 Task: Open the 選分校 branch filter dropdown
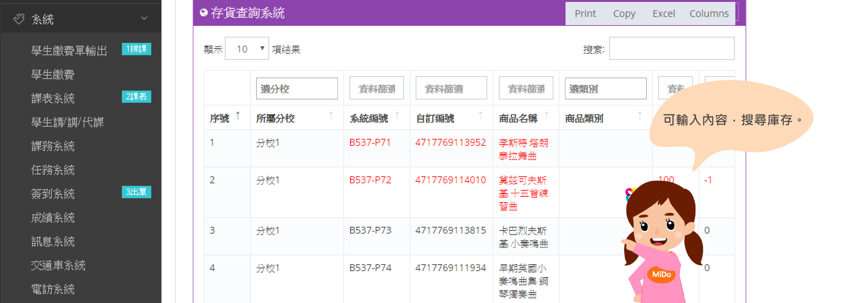coord(297,89)
